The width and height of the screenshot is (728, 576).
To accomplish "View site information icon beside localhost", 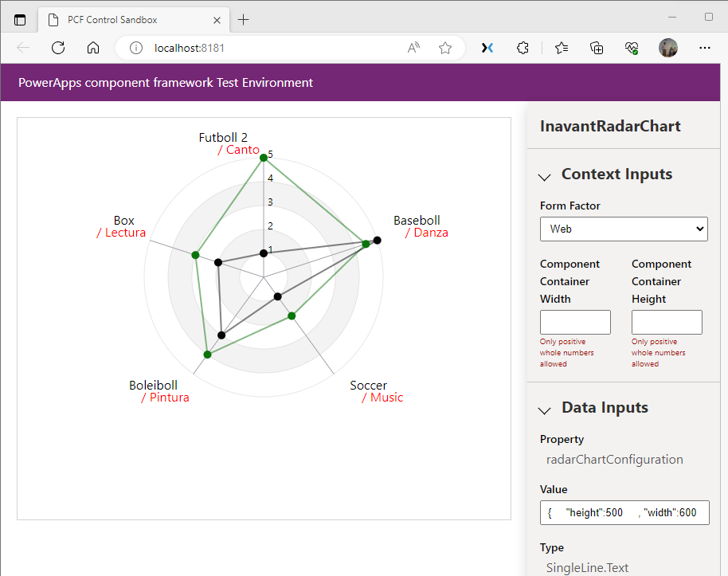I will [x=136, y=48].
